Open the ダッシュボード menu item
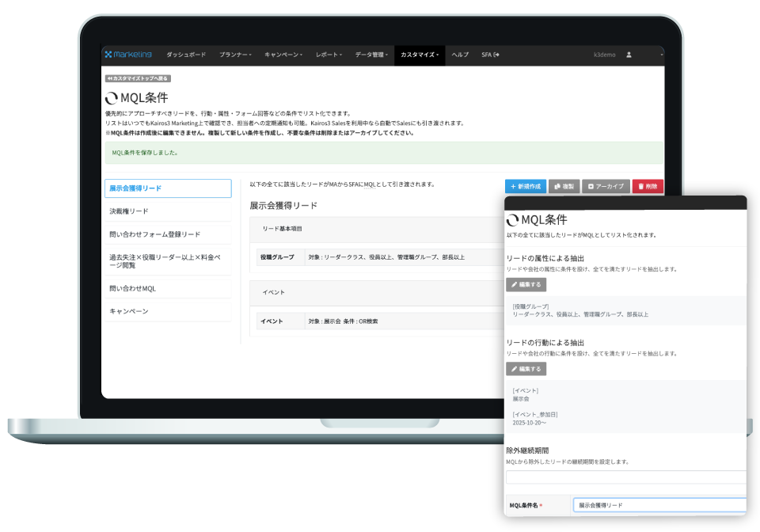This screenshot has width=760, height=532. (x=188, y=55)
